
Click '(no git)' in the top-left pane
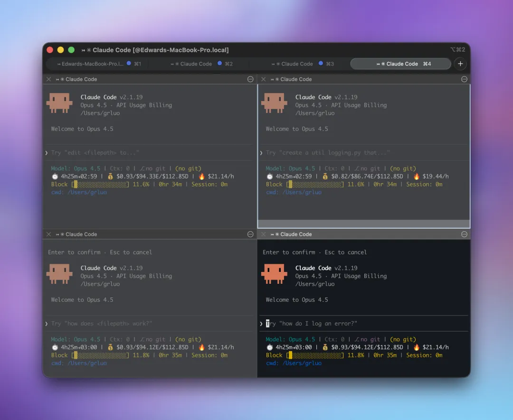pos(188,168)
